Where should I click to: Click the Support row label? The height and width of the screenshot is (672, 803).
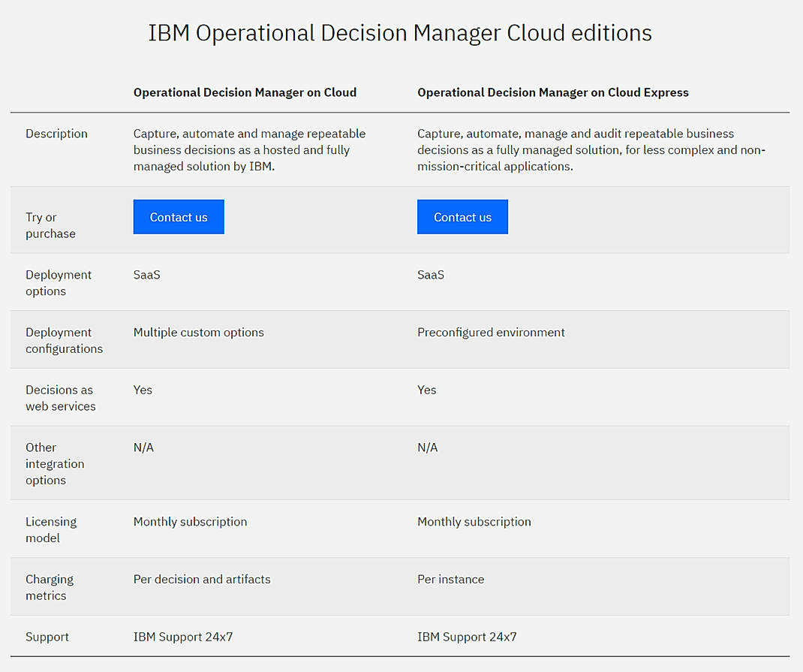point(47,637)
